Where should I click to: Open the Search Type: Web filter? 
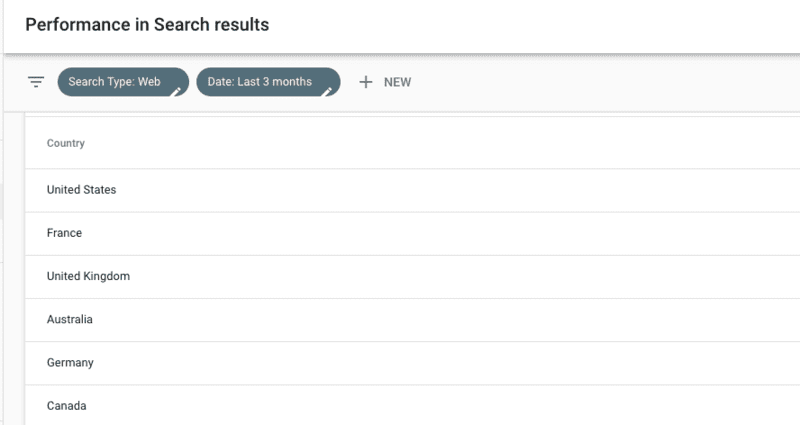pos(123,82)
